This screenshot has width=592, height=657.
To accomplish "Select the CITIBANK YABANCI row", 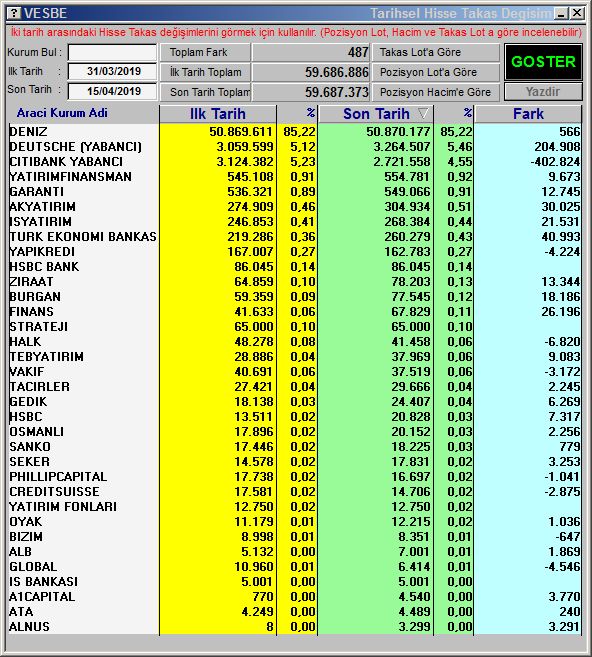I will (295, 162).
